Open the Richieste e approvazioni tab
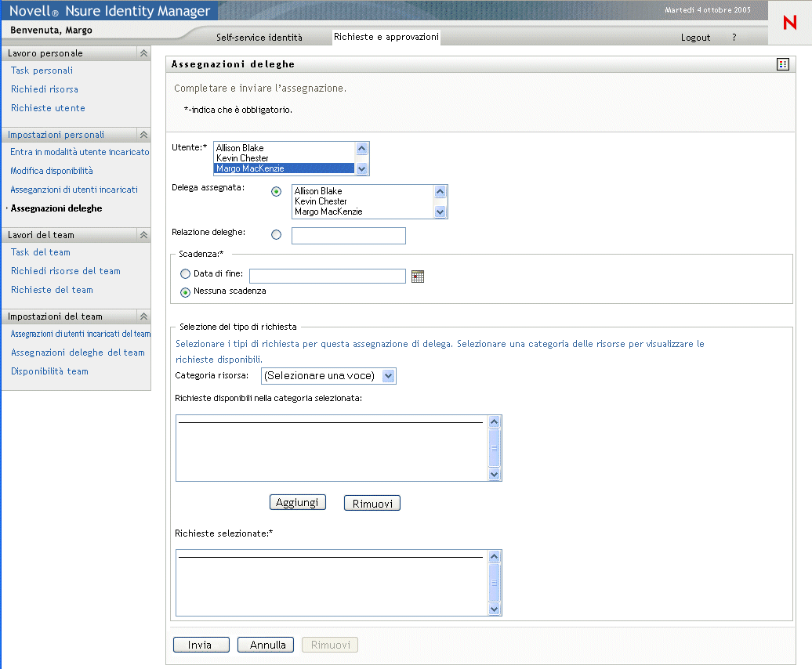The width and height of the screenshot is (812, 669). 386,37
